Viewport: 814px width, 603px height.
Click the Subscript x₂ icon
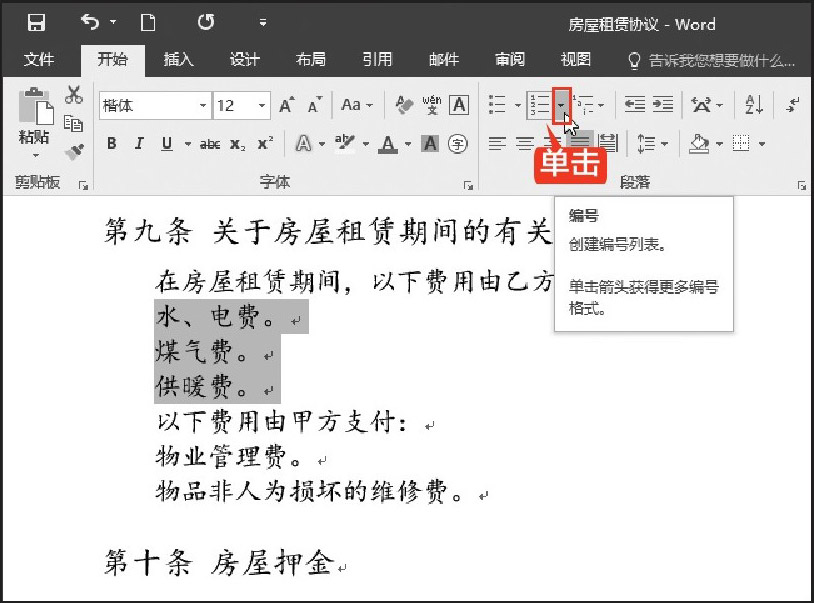click(x=237, y=144)
